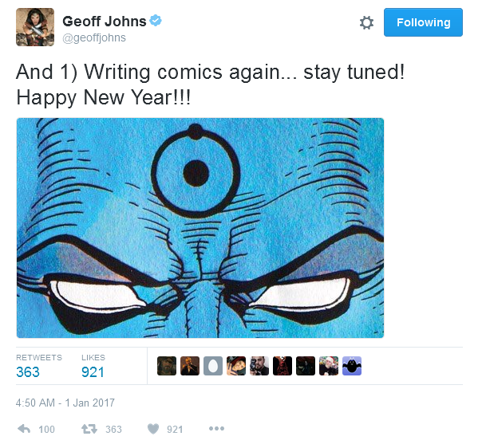Open the three-dot more options menu
The width and height of the screenshot is (486, 448).
click(216, 429)
